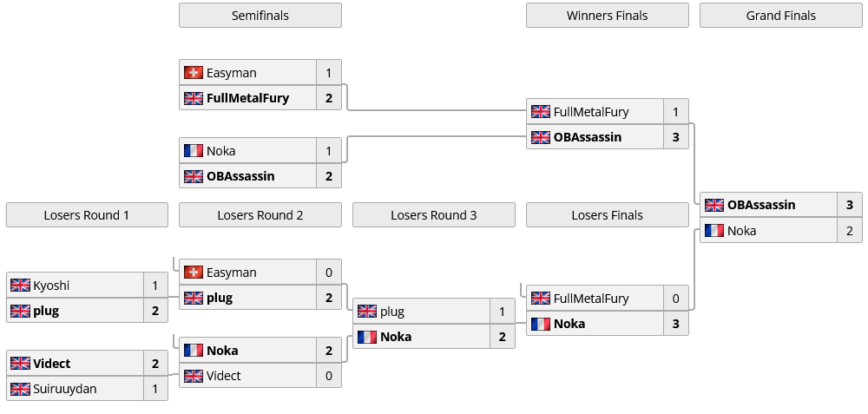Click the French flag next to Noka in Grand Finals
Image resolution: width=868 pixels, height=414 pixels.
(714, 231)
